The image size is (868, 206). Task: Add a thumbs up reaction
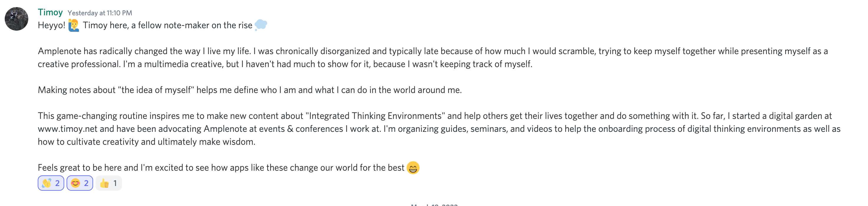pos(108,183)
